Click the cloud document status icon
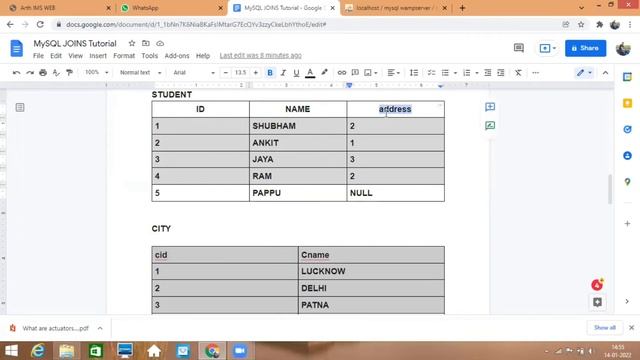The image size is (640, 360). [x=160, y=43]
